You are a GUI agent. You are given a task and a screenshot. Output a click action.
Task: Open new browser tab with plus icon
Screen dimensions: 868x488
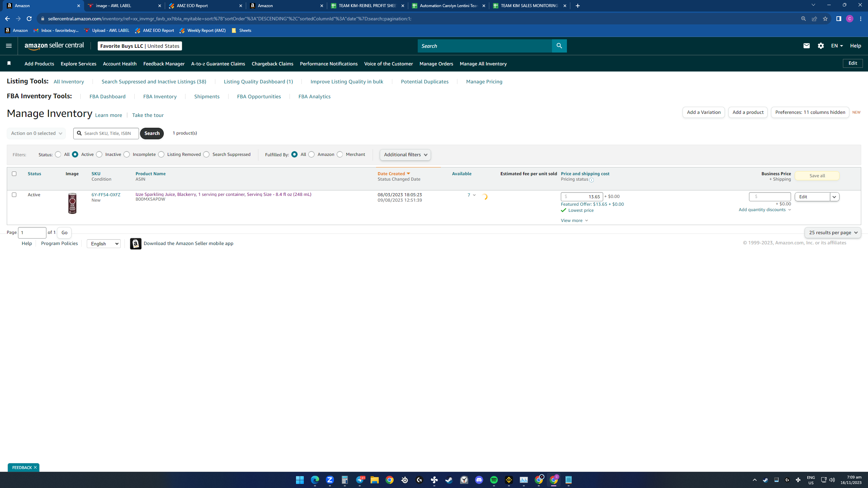[578, 6]
